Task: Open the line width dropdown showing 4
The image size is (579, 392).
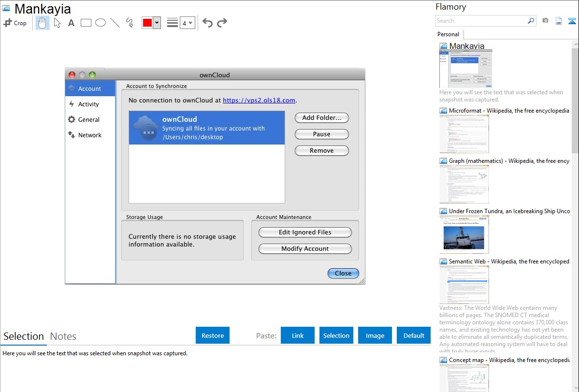Action: click(x=188, y=23)
